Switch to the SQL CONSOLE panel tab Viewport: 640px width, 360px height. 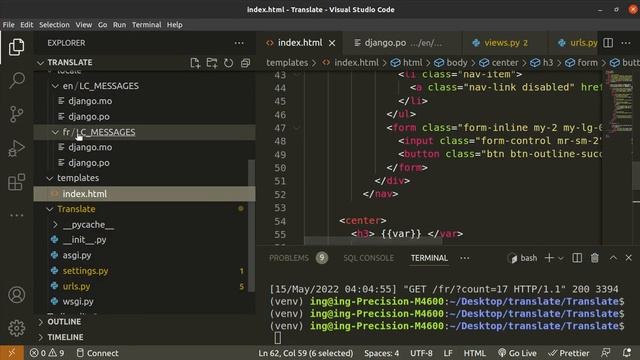click(x=369, y=258)
